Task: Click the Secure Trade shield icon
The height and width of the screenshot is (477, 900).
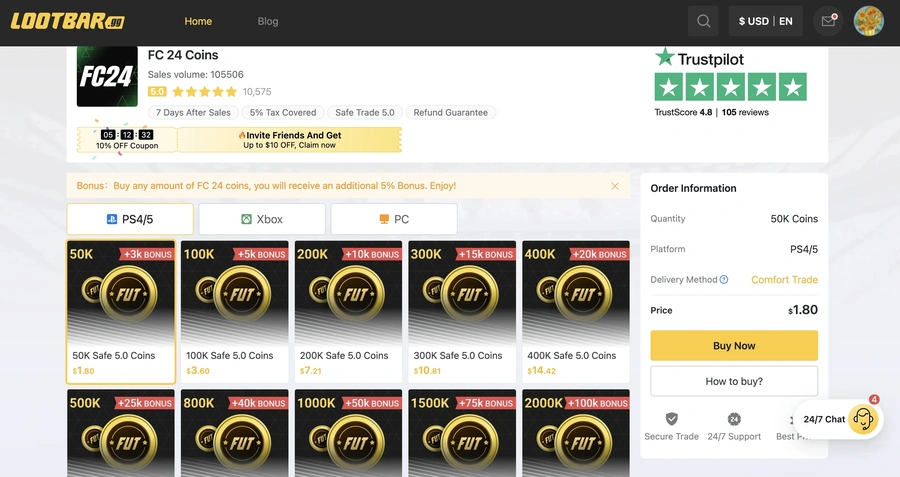Action: pos(672,418)
